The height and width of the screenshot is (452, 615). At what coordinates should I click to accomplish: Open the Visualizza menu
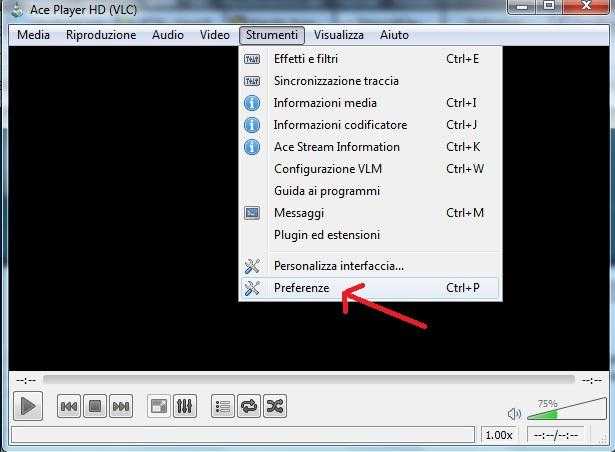point(338,35)
